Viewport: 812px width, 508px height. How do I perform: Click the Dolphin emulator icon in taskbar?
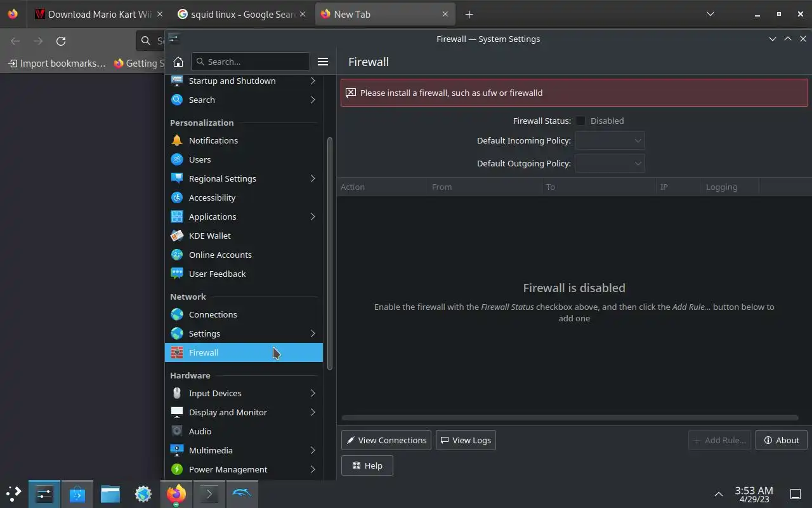pos(242,493)
